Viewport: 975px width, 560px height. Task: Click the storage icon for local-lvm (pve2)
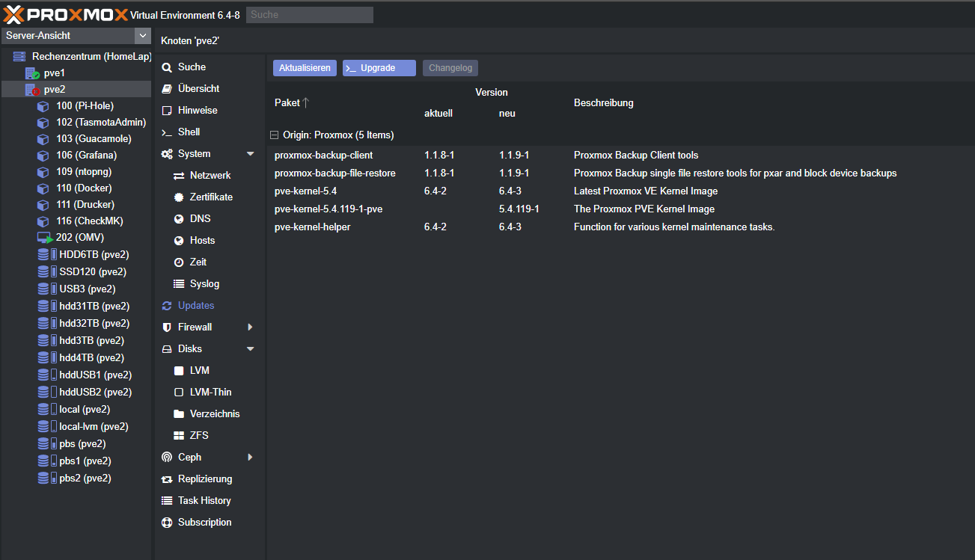pos(46,427)
